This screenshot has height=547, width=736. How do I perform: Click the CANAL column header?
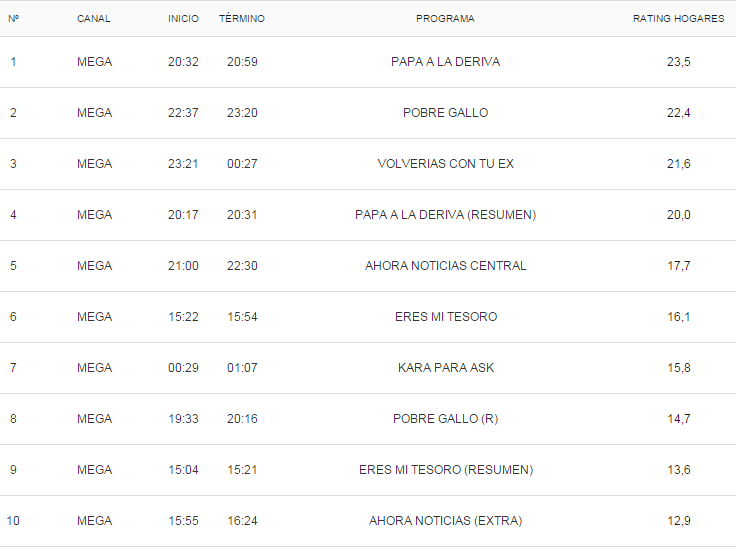[93, 18]
